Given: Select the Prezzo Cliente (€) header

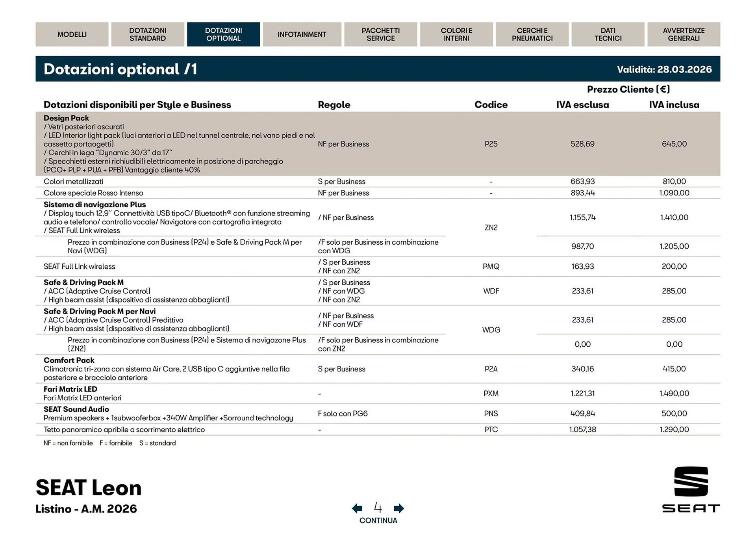Looking at the screenshot, I should (x=628, y=89).
